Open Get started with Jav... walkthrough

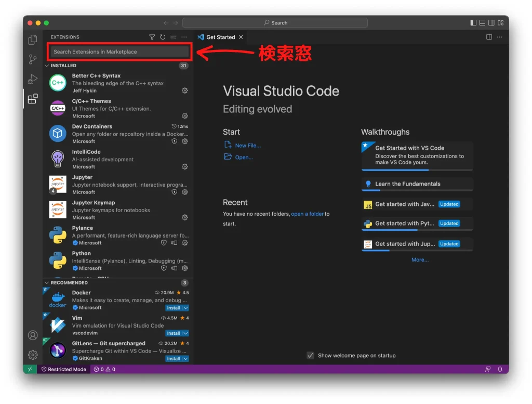pyautogui.click(x=417, y=204)
